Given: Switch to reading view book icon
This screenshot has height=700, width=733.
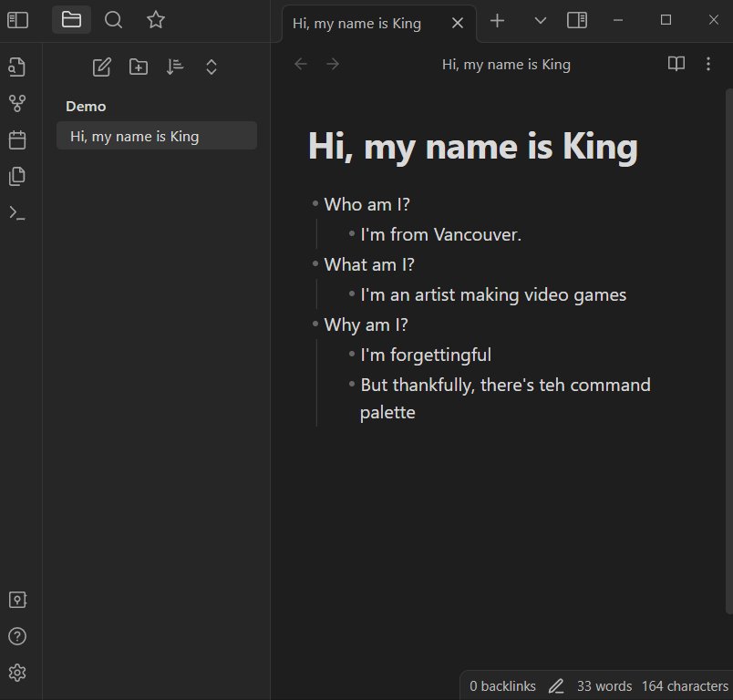Looking at the screenshot, I should coord(676,64).
